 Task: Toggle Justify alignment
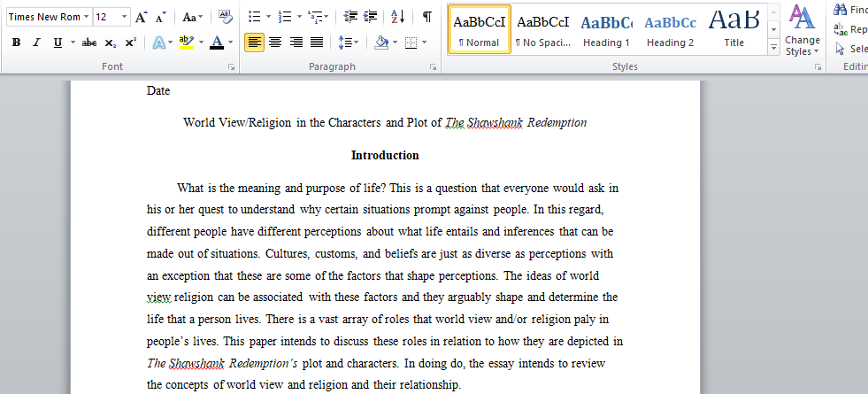(x=317, y=42)
